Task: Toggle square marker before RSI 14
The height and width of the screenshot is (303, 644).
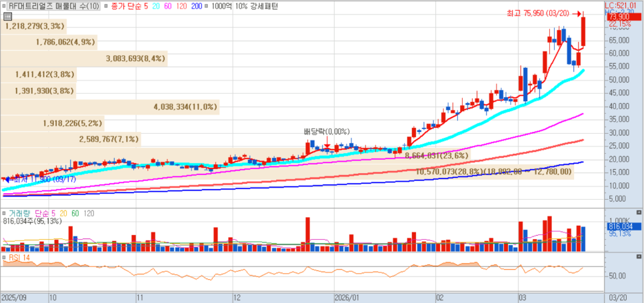Action: point(5,257)
